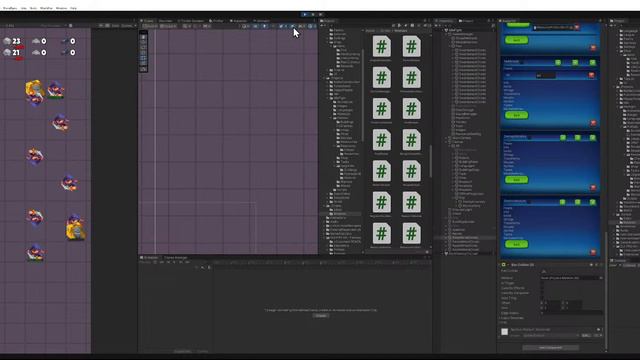
Task: Click the Inspector panel vertical scrollbar
Action: [605, 292]
